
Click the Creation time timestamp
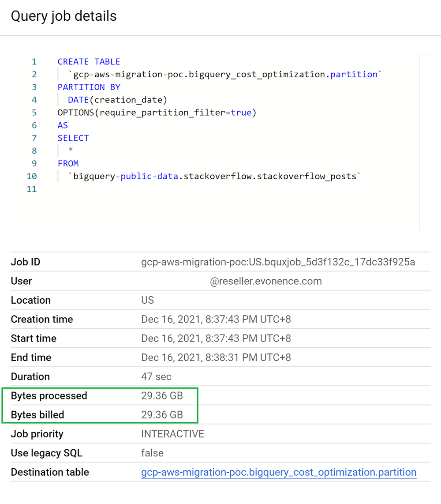pos(216,319)
